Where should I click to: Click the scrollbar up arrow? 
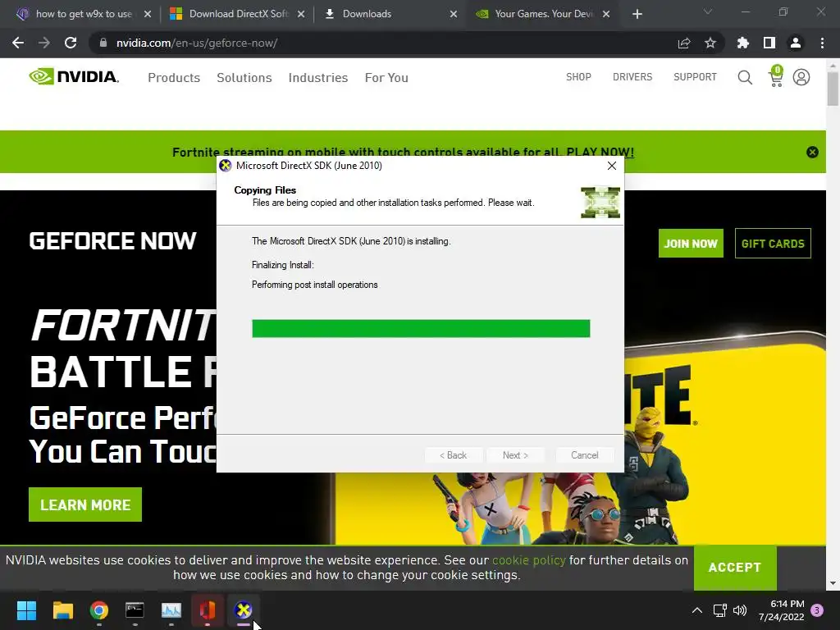833,66
